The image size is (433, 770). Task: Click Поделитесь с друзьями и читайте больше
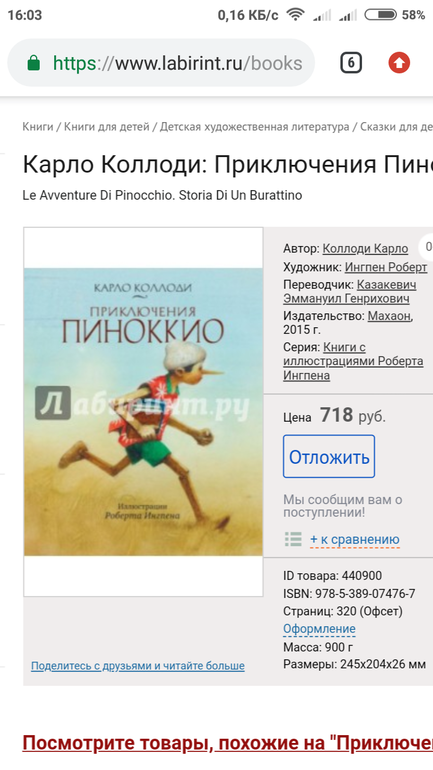click(x=137, y=666)
